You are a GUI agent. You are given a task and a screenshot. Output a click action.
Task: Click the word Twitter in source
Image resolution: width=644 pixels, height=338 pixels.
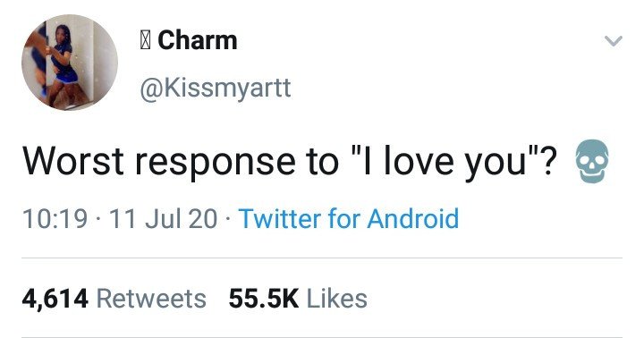click(x=280, y=218)
